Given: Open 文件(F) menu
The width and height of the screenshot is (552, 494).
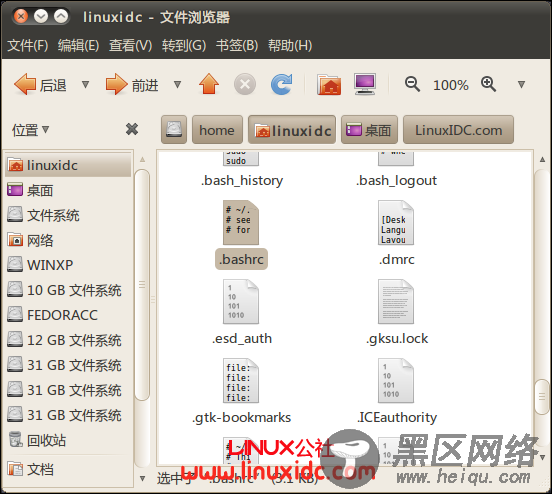Looking at the screenshot, I should pyautogui.click(x=28, y=45).
